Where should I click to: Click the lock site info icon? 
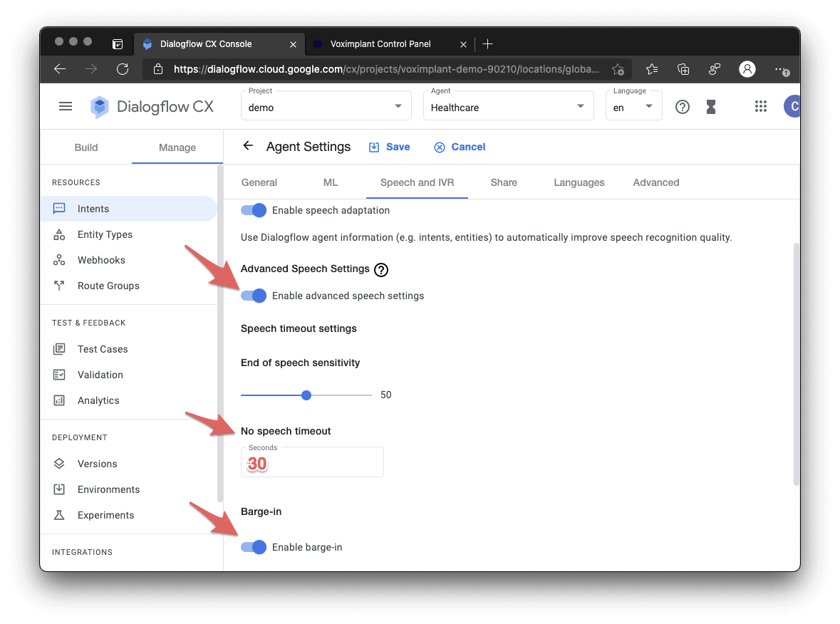[x=158, y=69]
